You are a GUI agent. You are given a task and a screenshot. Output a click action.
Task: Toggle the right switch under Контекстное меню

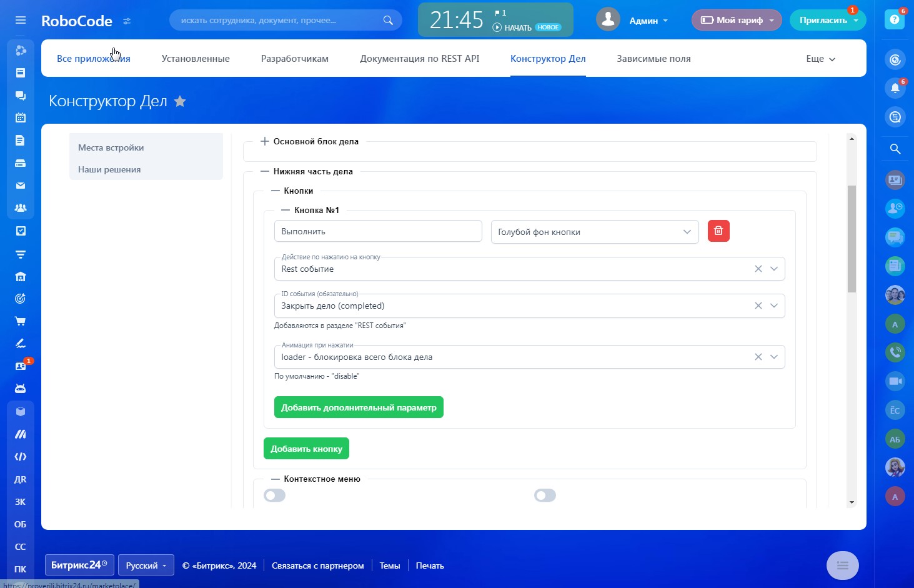click(545, 496)
